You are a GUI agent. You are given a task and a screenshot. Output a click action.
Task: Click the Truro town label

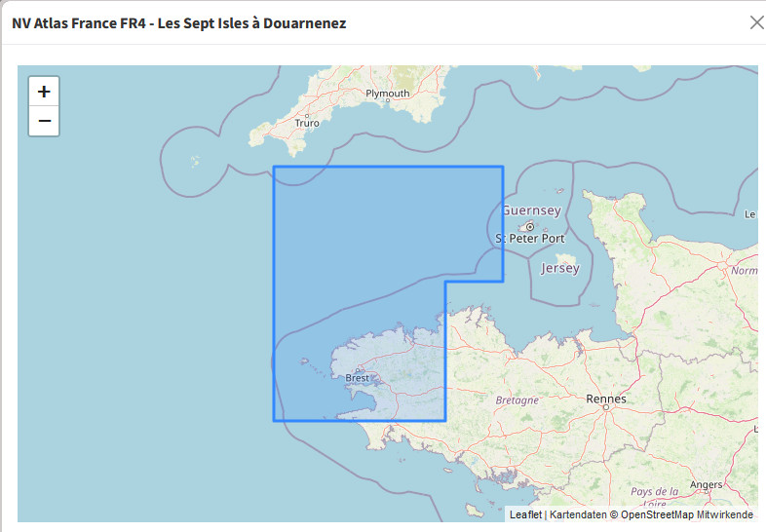(x=307, y=124)
